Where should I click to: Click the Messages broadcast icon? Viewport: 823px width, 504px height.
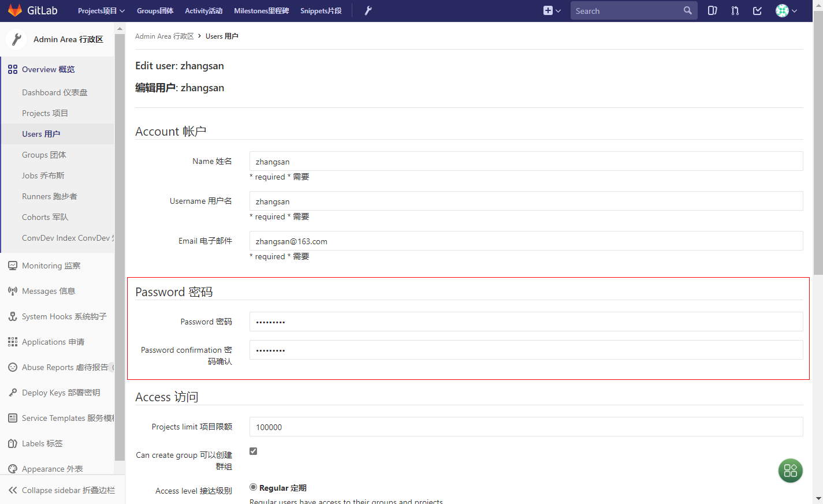[13, 291]
